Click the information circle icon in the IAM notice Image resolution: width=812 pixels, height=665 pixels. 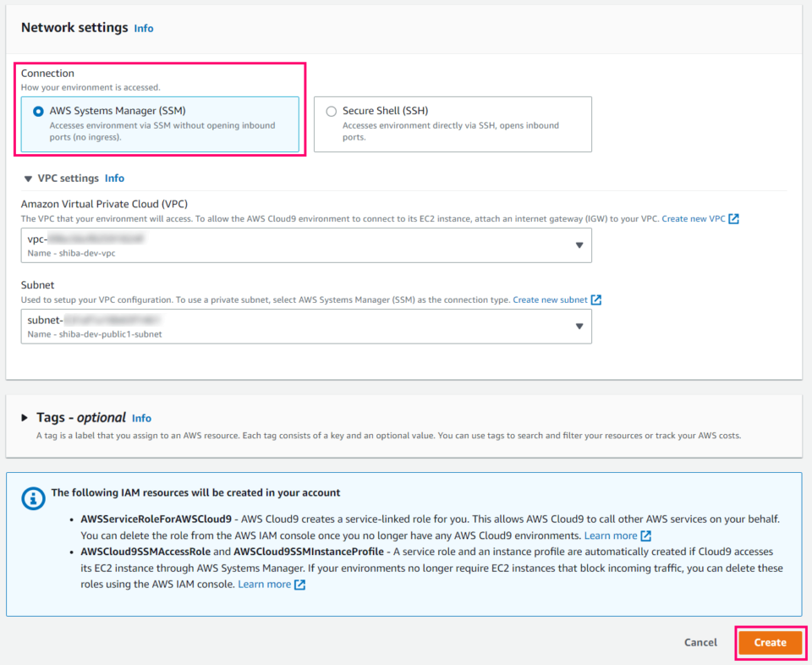tap(34, 498)
